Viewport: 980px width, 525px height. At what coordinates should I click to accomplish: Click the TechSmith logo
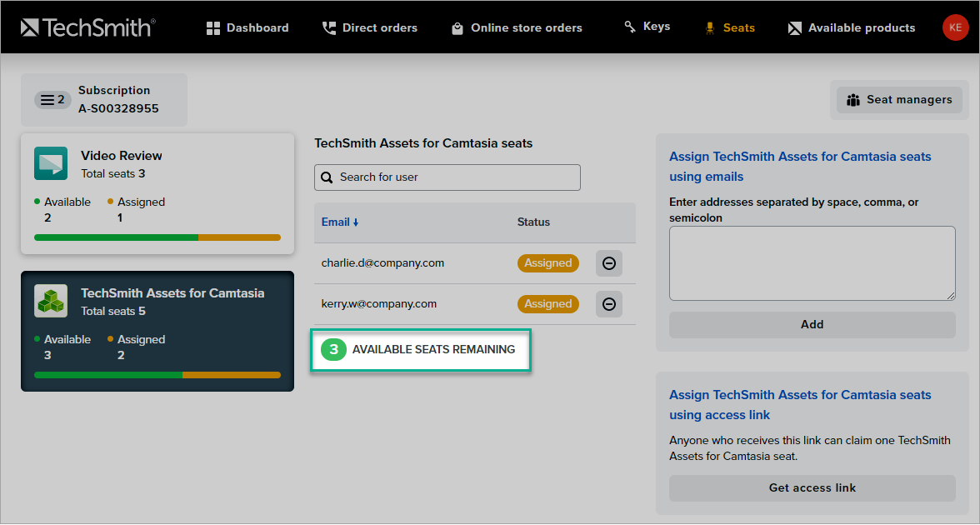point(87,27)
